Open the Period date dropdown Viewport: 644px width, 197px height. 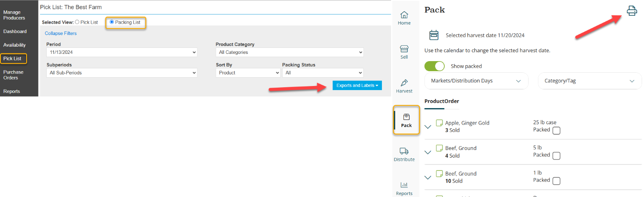click(x=122, y=52)
